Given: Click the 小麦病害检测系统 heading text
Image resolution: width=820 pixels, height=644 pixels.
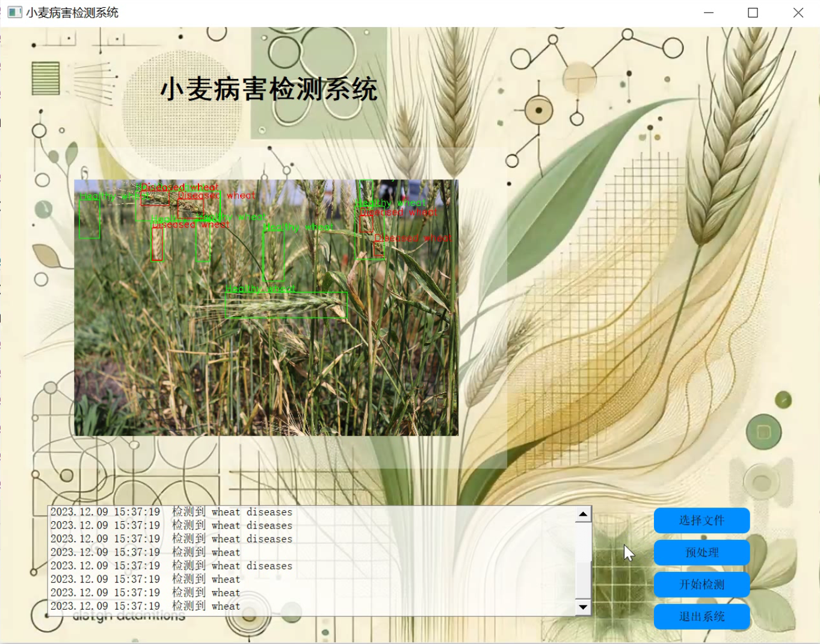Looking at the screenshot, I should (x=269, y=89).
